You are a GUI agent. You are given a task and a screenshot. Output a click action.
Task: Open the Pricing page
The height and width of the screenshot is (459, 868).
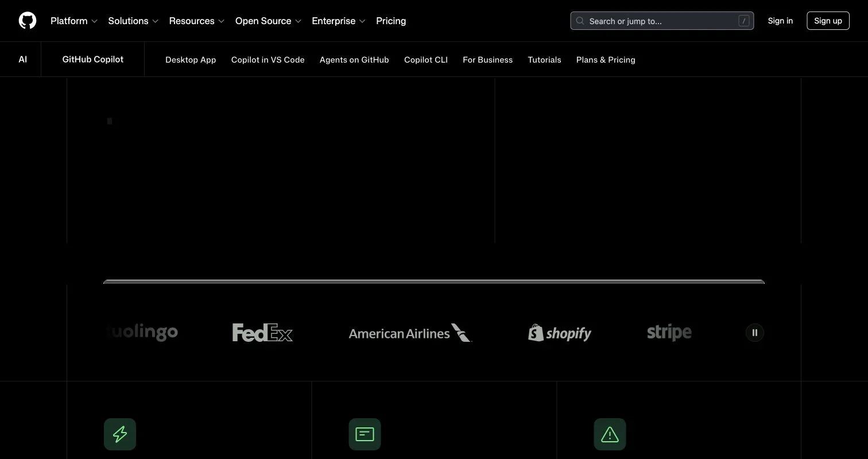391,21
